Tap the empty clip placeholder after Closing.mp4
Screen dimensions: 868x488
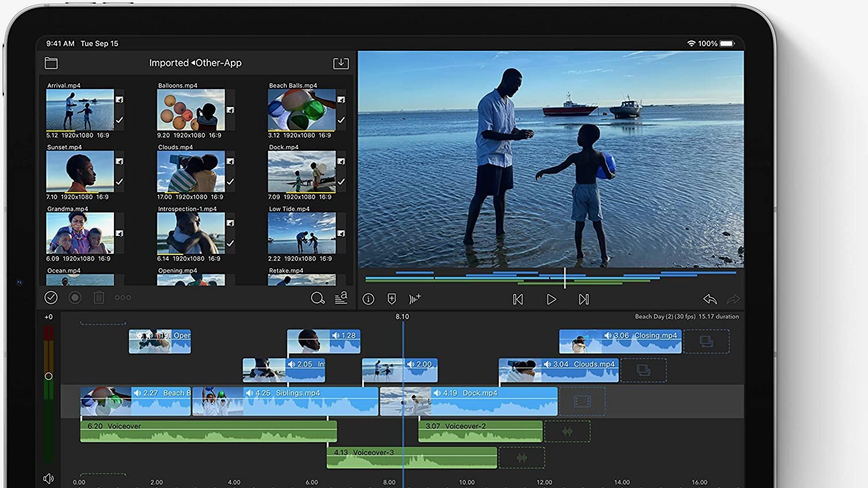pos(707,342)
